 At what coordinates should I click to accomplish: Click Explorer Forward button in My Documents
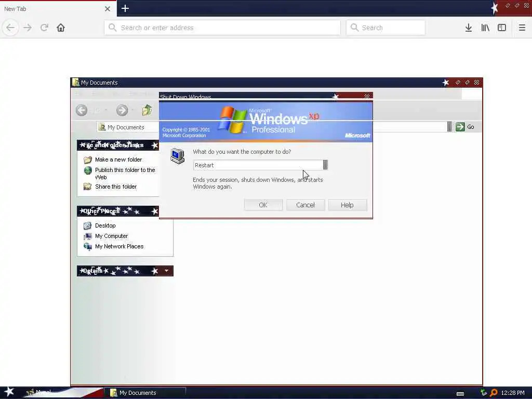(x=122, y=110)
